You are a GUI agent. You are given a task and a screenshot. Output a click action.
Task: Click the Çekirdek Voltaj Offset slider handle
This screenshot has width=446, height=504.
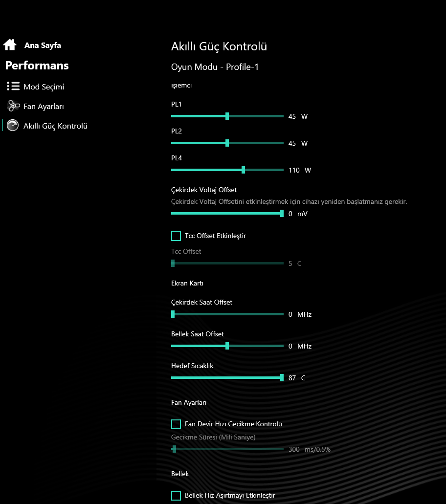(x=282, y=214)
